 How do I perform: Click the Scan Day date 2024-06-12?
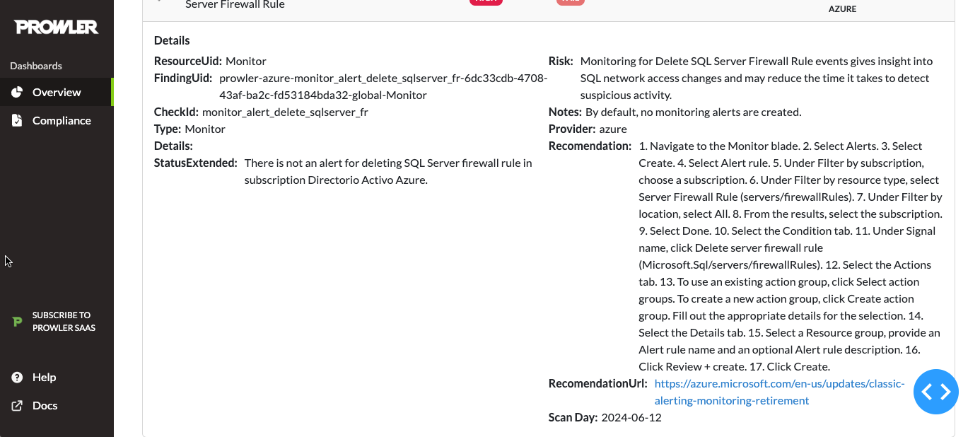[x=631, y=417]
